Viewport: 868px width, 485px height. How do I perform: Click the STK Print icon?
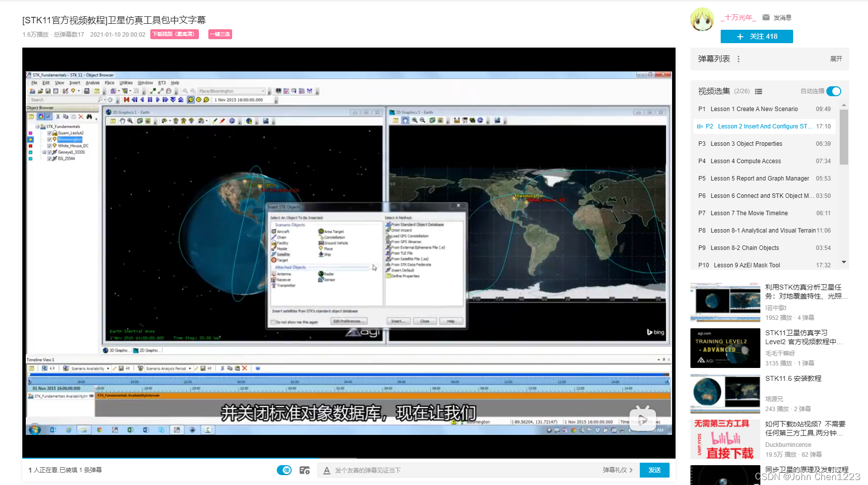click(87, 91)
